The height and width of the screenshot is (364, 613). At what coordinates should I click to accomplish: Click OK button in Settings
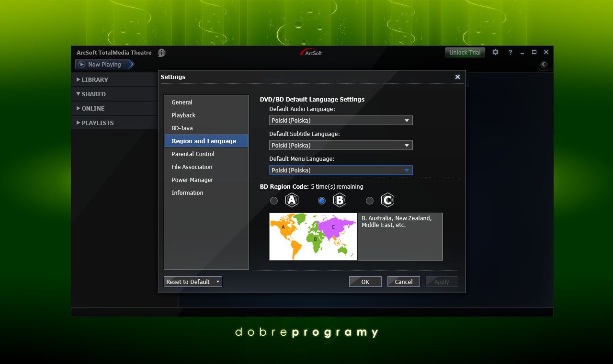pyautogui.click(x=365, y=282)
